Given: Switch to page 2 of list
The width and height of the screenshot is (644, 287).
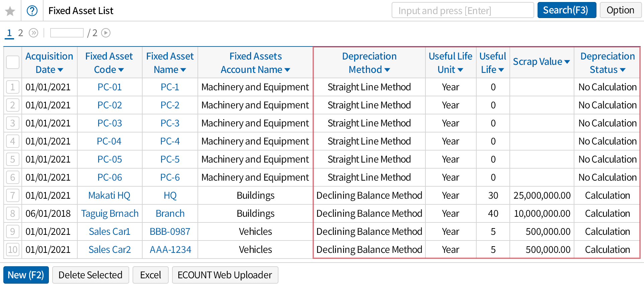Looking at the screenshot, I should click(20, 33).
